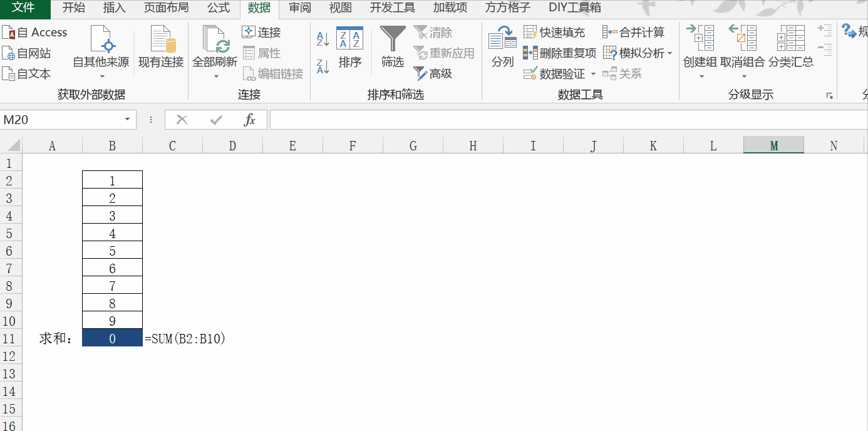This screenshot has width=868, height=431.
Task: Expand From Other Sources (自其他来源) dropdown
Action: pyautogui.click(x=102, y=76)
